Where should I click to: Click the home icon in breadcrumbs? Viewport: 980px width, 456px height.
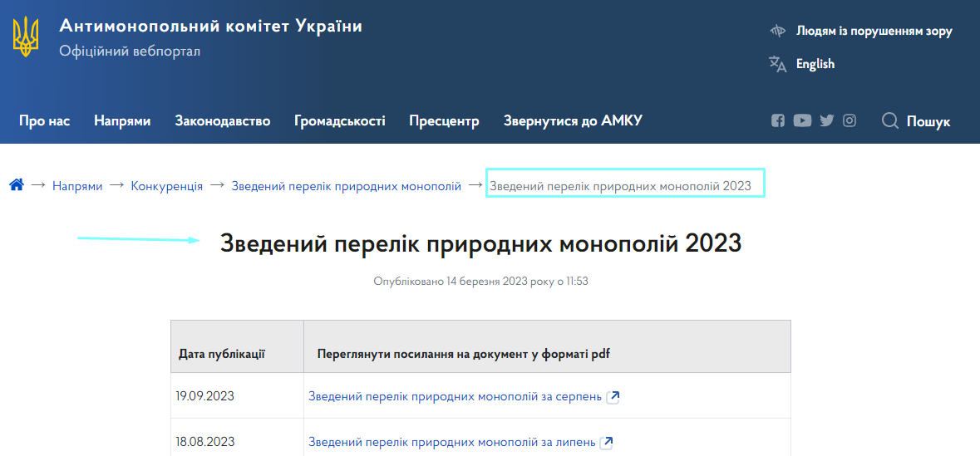pyautogui.click(x=16, y=185)
